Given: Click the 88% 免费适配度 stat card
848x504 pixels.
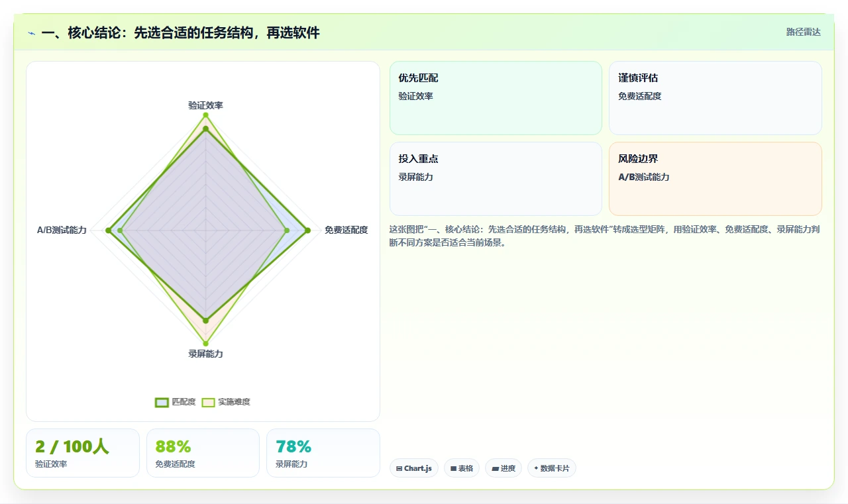Looking at the screenshot, I should [x=203, y=453].
